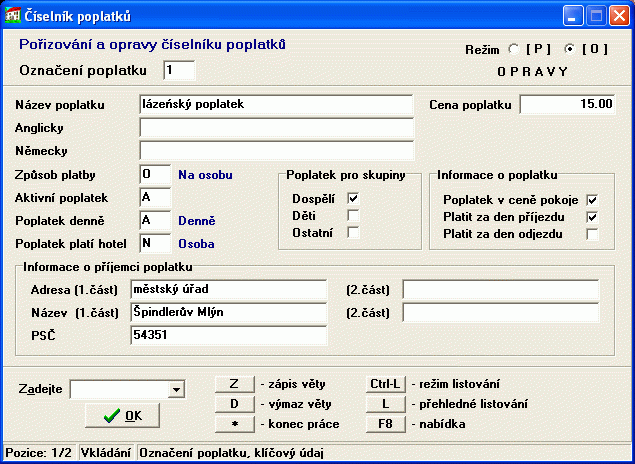Click the application icon in title bar
This screenshot has width=635, height=464.
12,15
